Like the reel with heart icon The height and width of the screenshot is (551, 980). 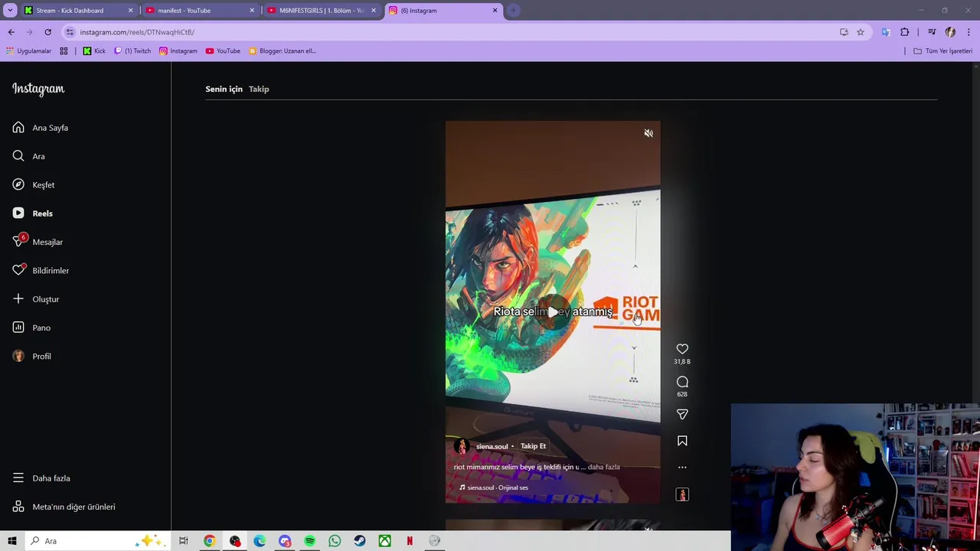682,349
